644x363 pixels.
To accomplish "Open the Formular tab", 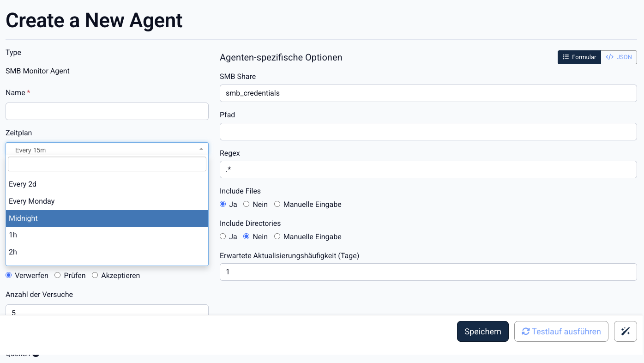I will (579, 57).
